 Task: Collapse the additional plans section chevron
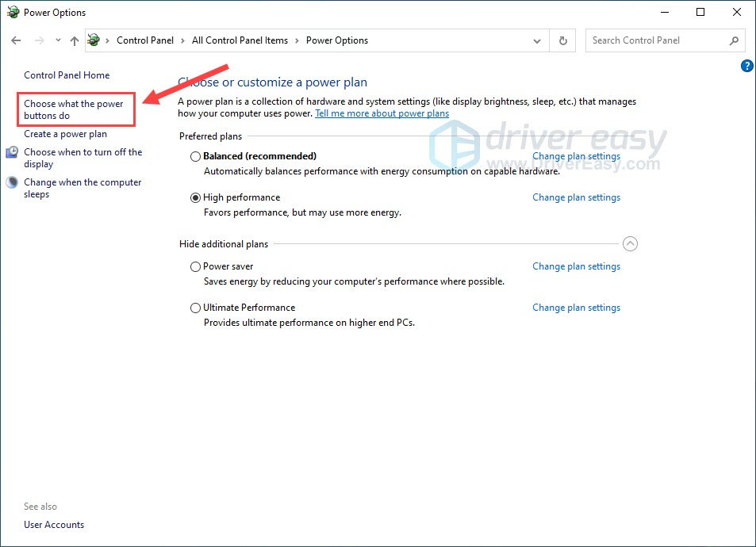631,243
